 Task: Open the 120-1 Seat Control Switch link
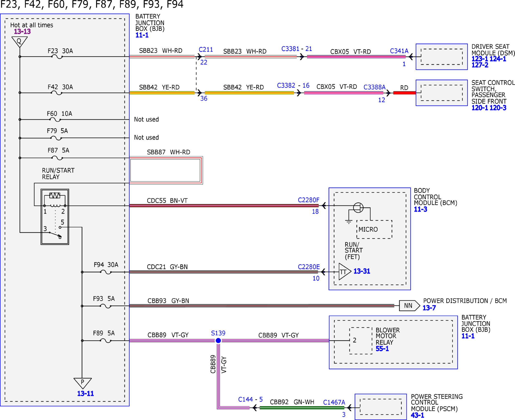(x=480, y=108)
